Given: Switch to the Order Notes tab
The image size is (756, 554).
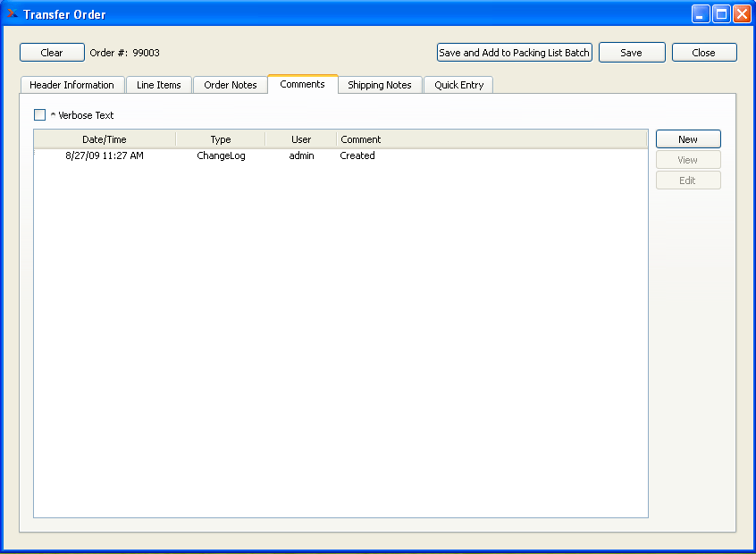Looking at the screenshot, I should click(x=230, y=84).
